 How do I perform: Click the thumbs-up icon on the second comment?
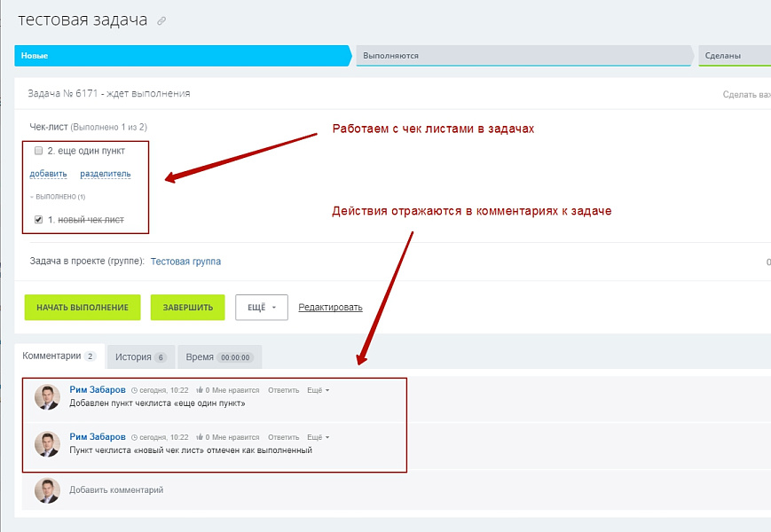click(x=200, y=437)
